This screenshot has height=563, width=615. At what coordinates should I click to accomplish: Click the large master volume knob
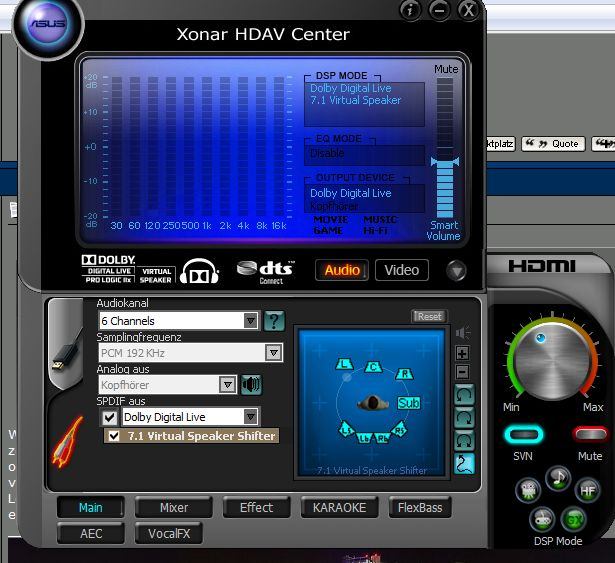552,361
